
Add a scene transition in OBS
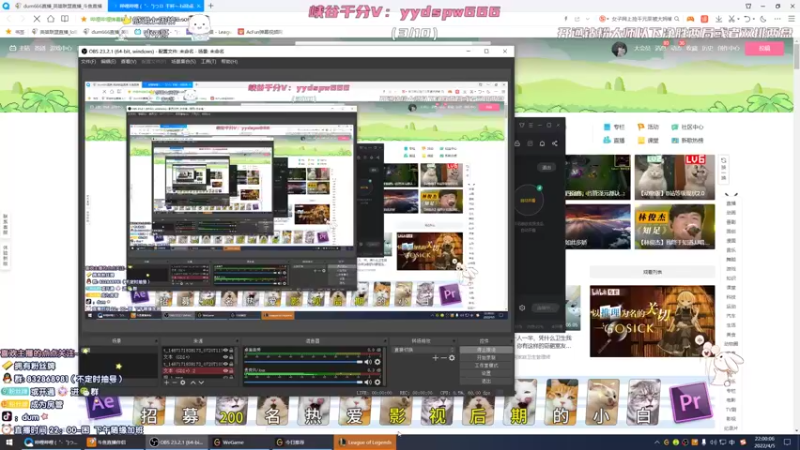(435, 358)
